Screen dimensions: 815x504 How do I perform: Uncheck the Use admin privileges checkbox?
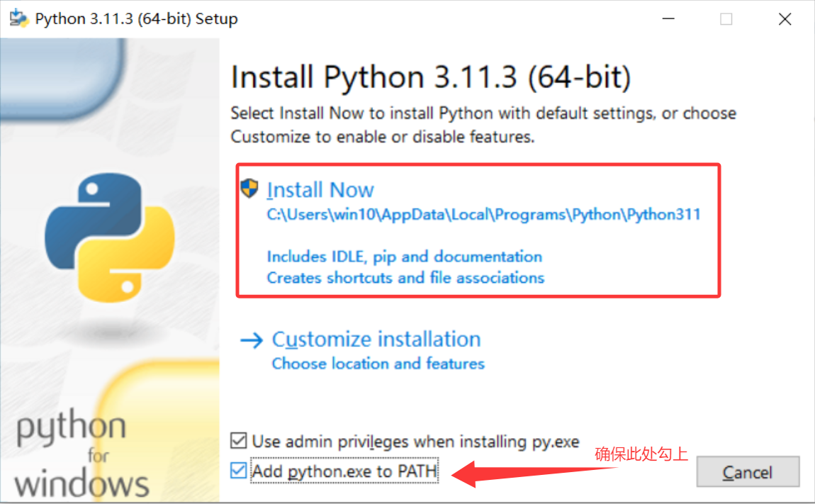[240, 441]
